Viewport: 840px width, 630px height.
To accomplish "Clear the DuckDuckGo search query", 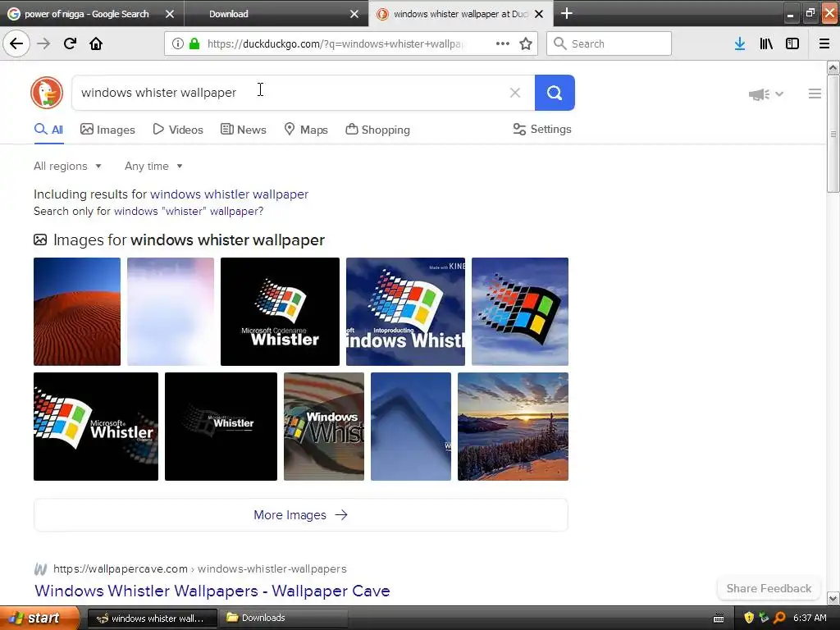I will click(515, 93).
